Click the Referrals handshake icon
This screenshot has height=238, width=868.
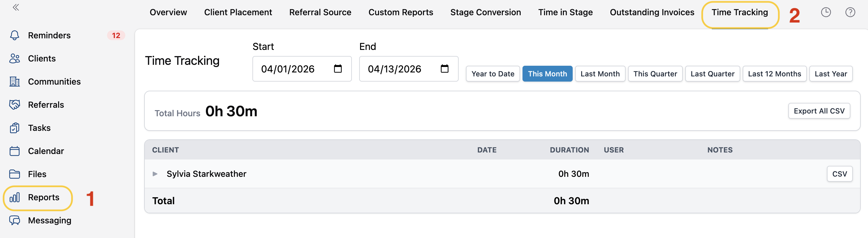tap(15, 105)
